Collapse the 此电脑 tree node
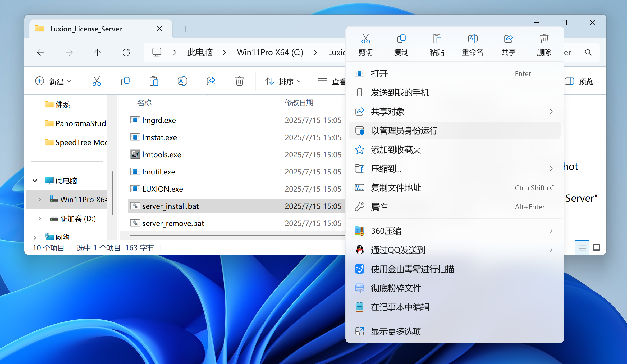Viewport: 627px width, 364px height. click(x=35, y=181)
